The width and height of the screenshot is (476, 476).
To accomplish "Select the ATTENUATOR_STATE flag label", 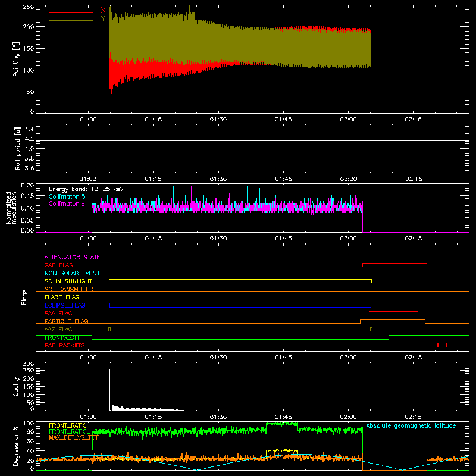I will click(72, 257).
